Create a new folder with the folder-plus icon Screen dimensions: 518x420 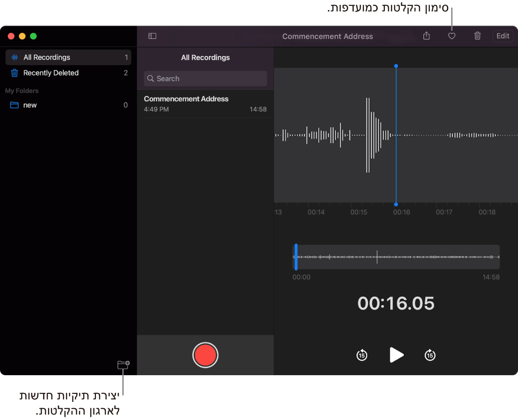(124, 364)
